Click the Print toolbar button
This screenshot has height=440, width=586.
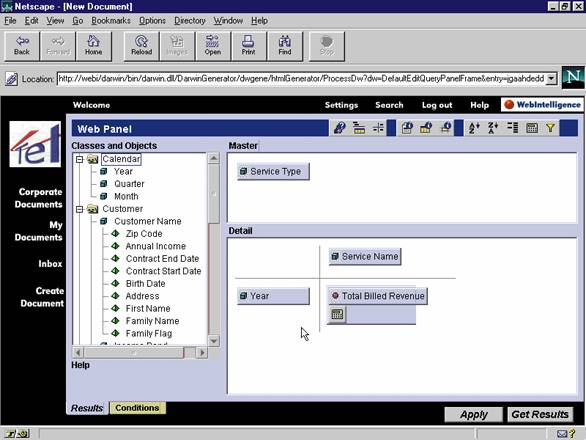(x=248, y=46)
